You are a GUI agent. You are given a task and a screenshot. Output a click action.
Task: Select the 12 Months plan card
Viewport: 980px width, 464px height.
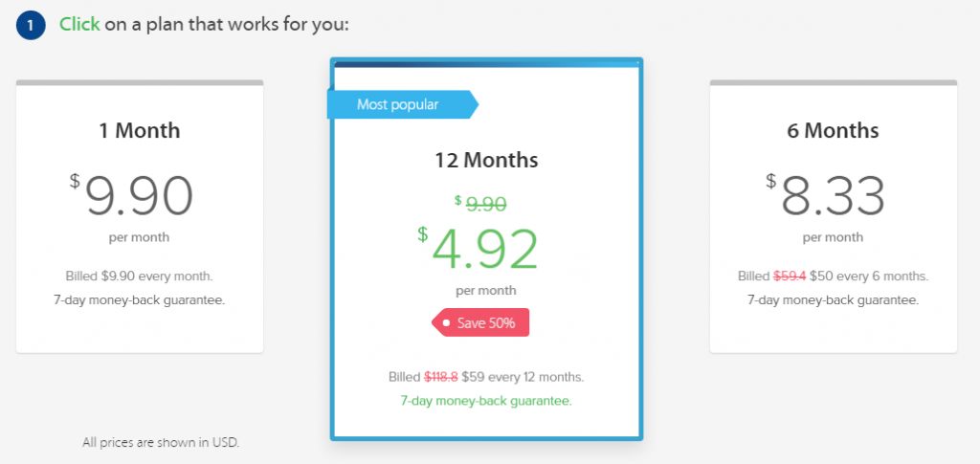click(486, 249)
